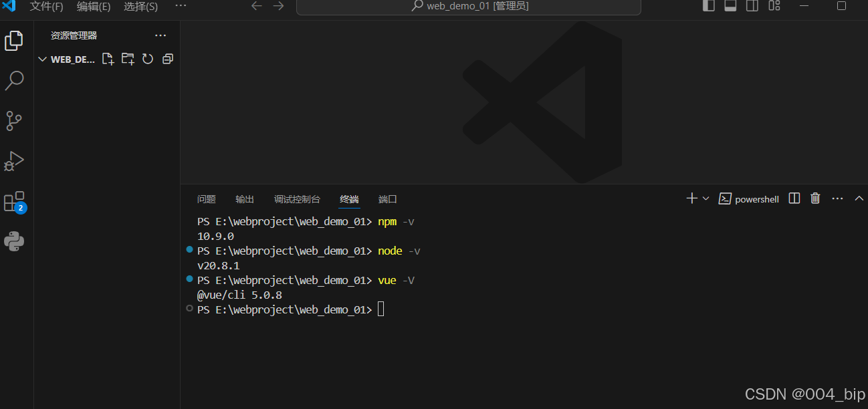Go back using the left arrow
The height and width of the screenshot is (409, 868).
click(257, 6)
